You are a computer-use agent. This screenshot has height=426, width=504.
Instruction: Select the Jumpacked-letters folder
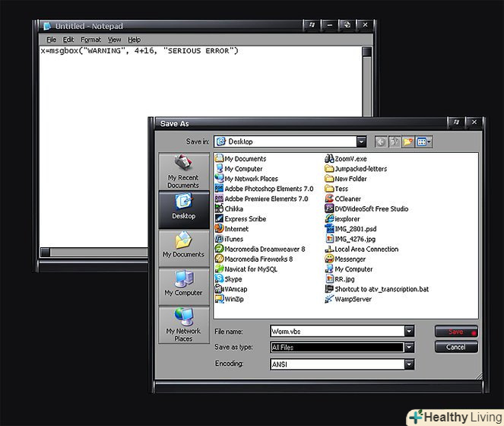[x=360, y=169]
